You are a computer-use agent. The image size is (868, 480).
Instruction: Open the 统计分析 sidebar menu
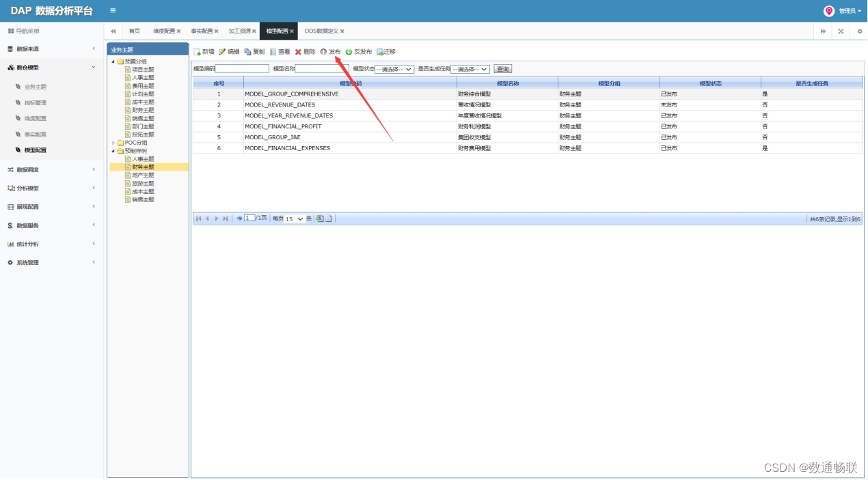52,244
